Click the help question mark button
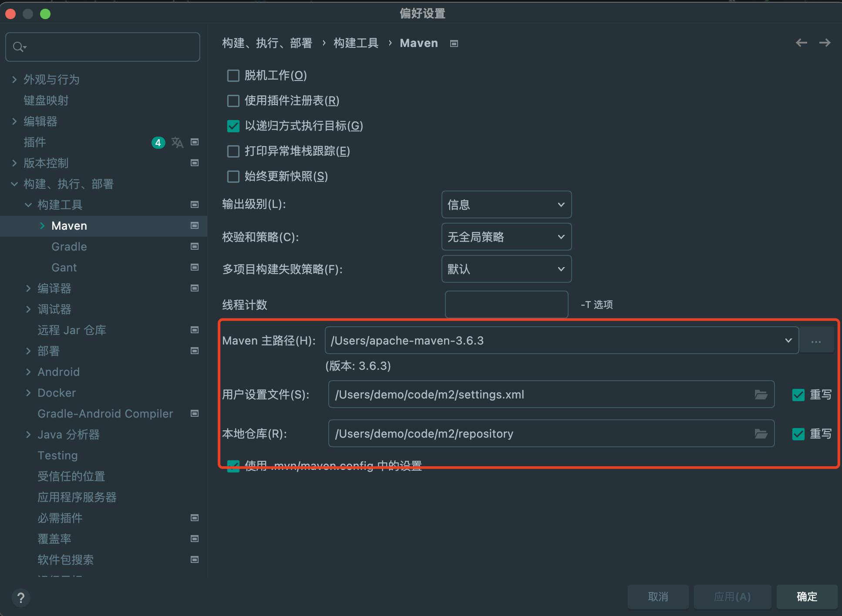842x616 pixels. (x=20, y=597)
